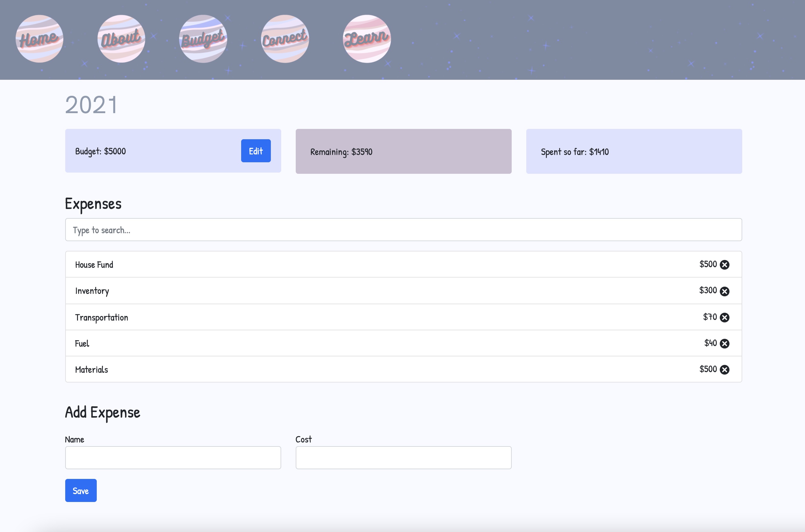This screenshot has width=805, height=532.
Task: Click the Cost input field
Action: [x=403, y=457]
